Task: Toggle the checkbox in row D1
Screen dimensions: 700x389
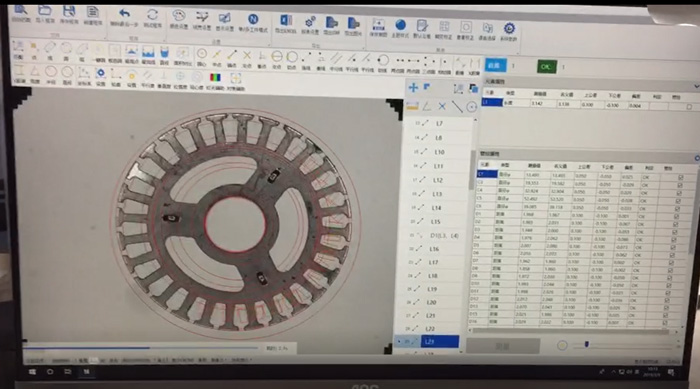Action: click(x=676, y=217)
